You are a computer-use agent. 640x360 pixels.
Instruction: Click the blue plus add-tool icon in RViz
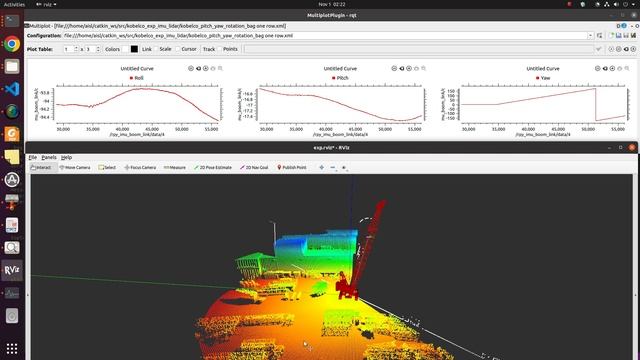322,167
